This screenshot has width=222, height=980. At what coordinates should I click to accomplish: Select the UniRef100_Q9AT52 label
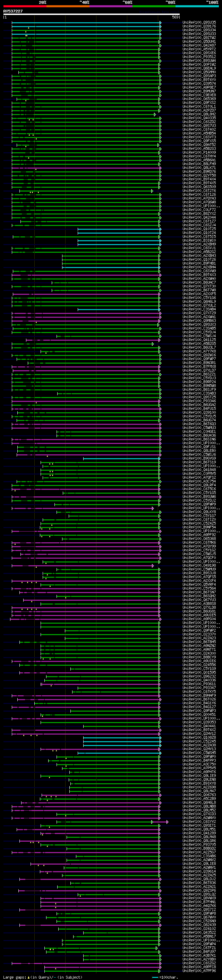199,145
